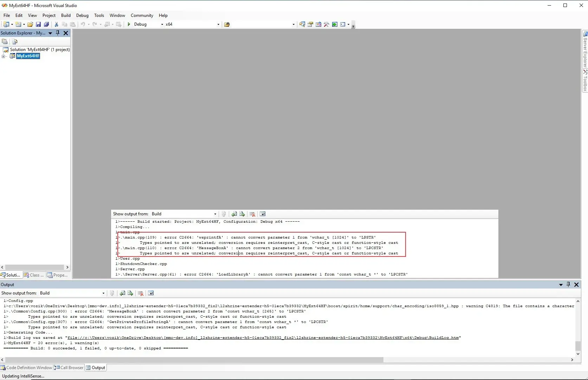Image resolution: width=588 pixels, height=380 pixels.
Task: Click the Open File folder icon
Action: point(30,24)
